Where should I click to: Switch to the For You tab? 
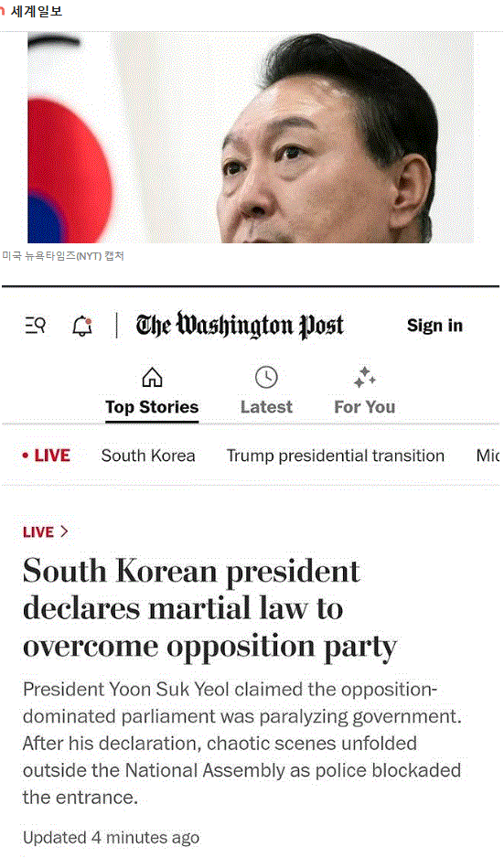364,407
